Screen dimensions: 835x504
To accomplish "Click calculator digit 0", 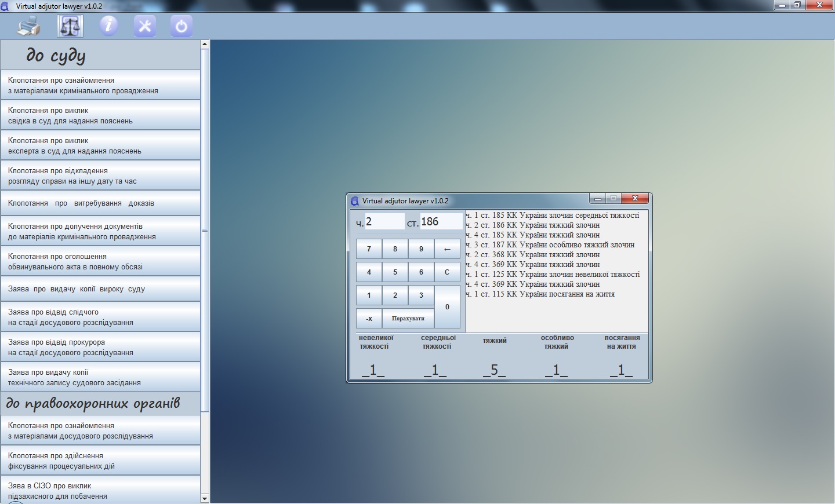I will coord(447,307).
